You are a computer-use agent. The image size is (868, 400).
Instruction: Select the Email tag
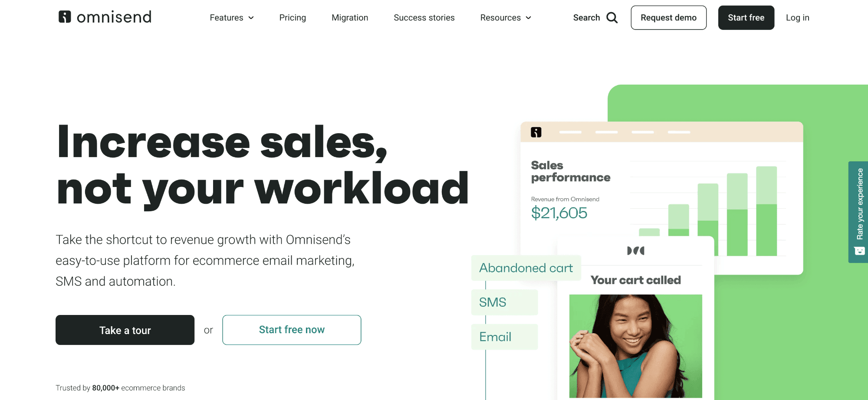click(x=504, y=337)
